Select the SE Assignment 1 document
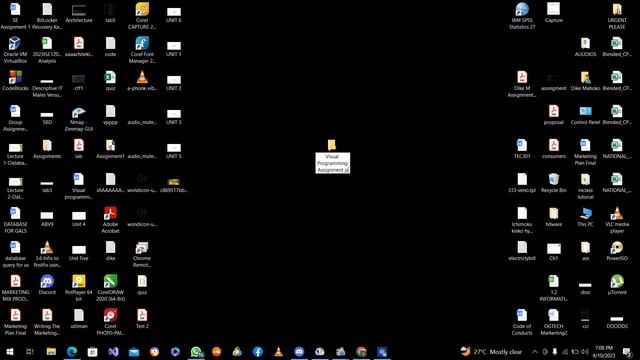Image resolution: width=640 pixels, height=360 pixels. click(x=15, y=16)
